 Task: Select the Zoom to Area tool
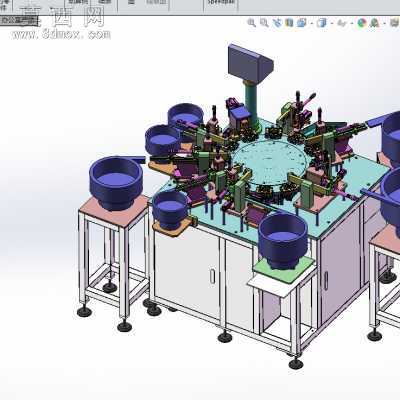(264, 23)
